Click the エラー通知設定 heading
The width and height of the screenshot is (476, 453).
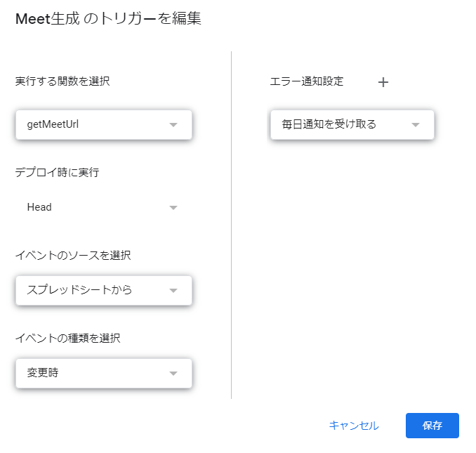[307, 81]
